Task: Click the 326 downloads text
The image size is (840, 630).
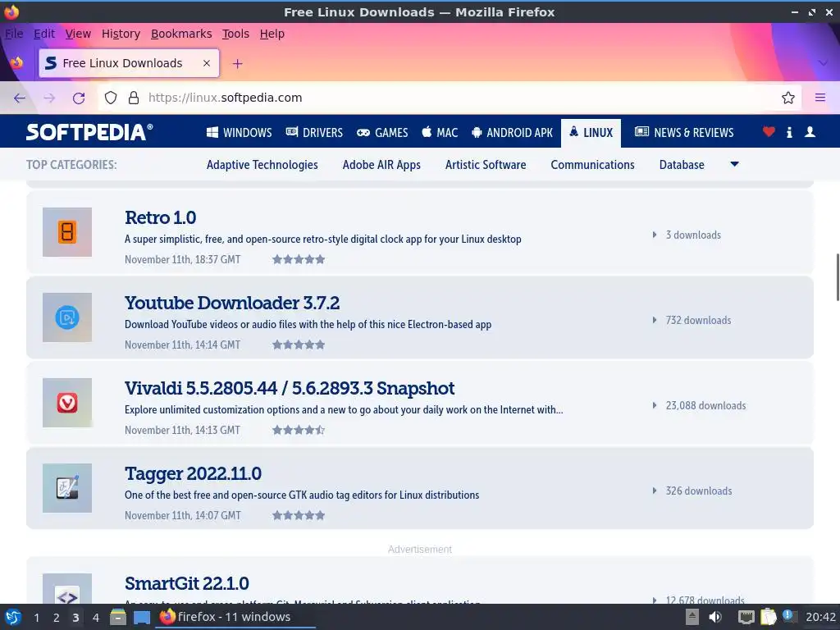Action: coord(699,491)
